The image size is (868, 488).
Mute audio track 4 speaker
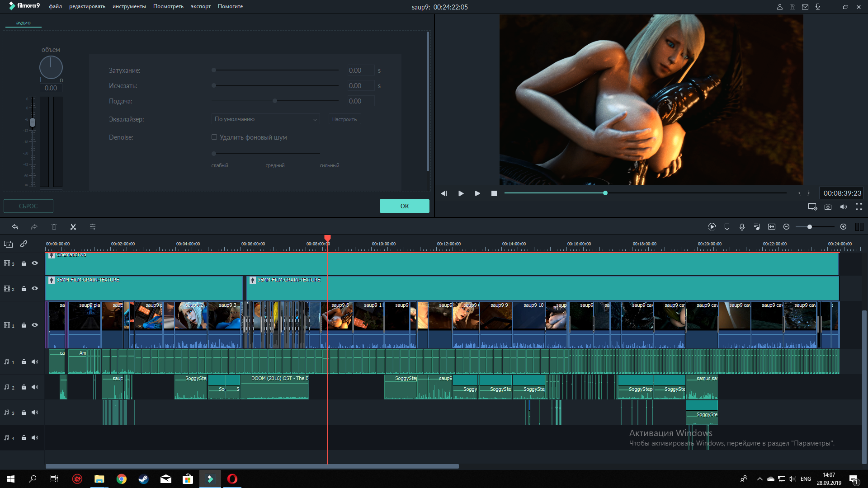coord(35,437)
